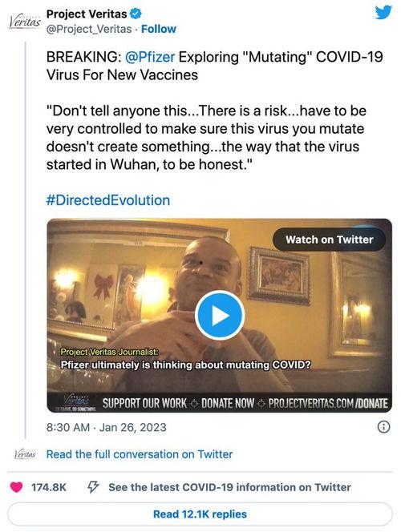Click the Twitter bird logo
The height and width of the screenshot is (532, 401).
click(383, 13)
